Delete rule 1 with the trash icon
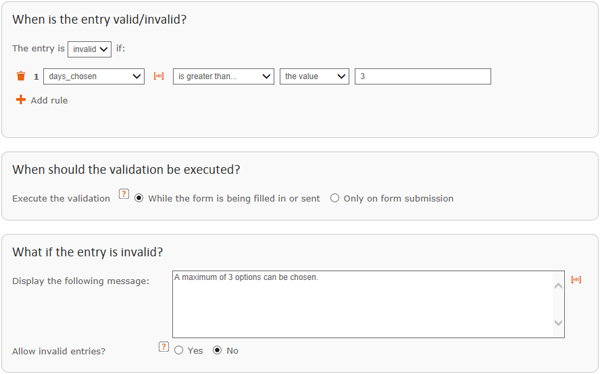Screen dimensions: 600x374 [x=21, y=76]
